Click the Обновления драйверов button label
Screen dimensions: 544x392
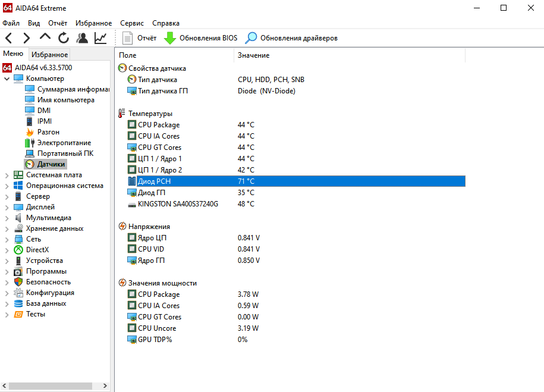click(x=298, y=38)
